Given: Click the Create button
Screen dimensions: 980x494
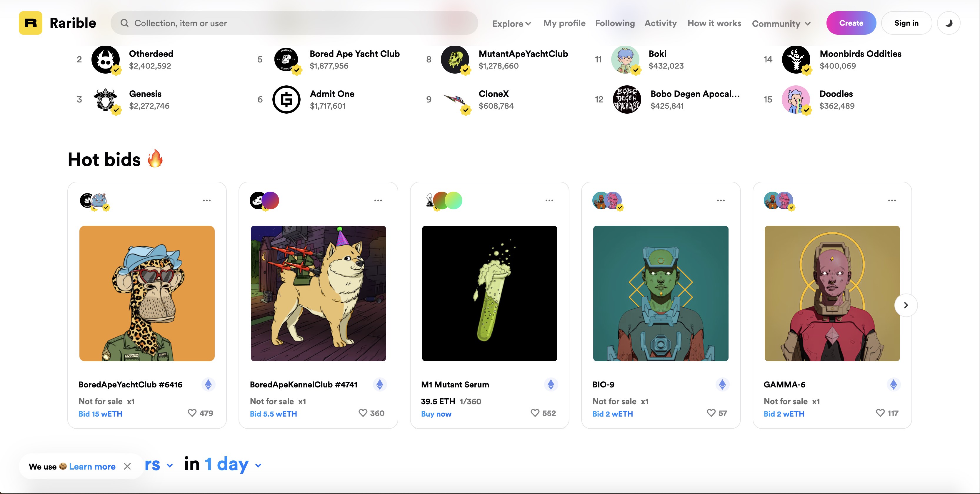Looking at the screenshot, I should coord(851,23).
